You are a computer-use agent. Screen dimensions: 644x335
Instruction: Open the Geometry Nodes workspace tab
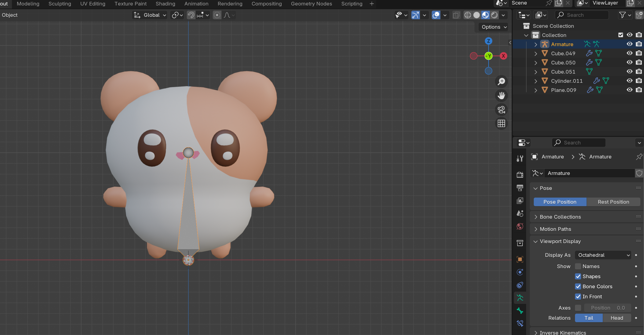[x=311, y=4]
